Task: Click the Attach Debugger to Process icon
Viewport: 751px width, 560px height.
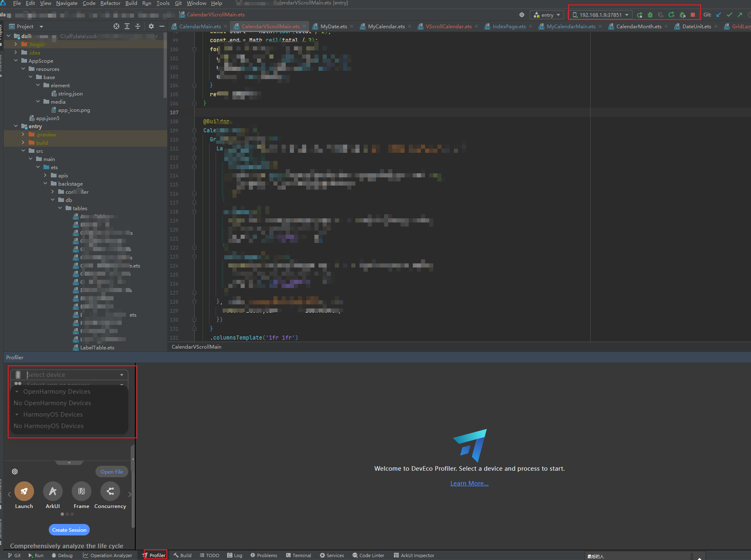Action: [682, 15]
